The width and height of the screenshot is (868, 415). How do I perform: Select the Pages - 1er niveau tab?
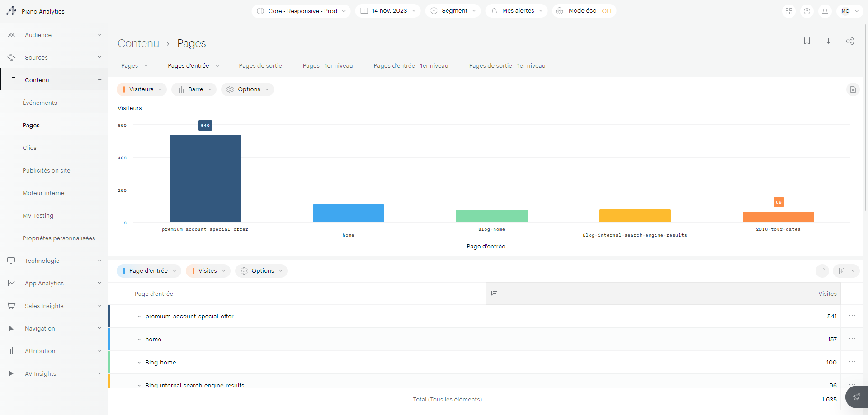point(328,66)
